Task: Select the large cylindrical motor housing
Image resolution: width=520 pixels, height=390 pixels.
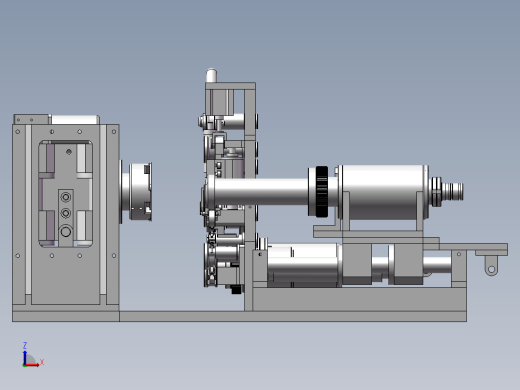Action: [383, 192]
